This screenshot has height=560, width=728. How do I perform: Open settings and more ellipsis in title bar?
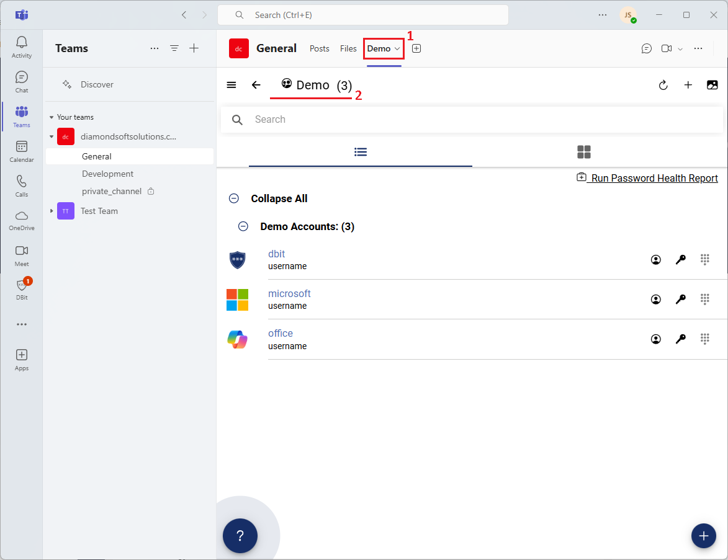point(603,15)
